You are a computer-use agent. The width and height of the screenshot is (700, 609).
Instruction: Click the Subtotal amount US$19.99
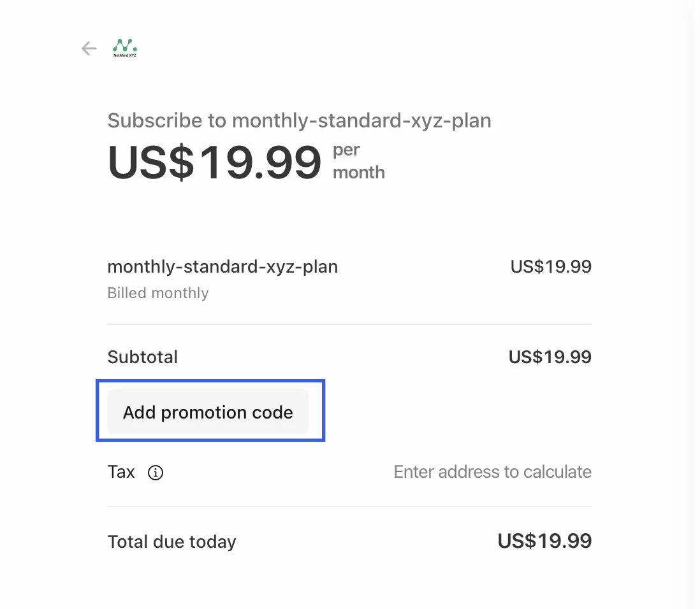(x=550, y=357)
